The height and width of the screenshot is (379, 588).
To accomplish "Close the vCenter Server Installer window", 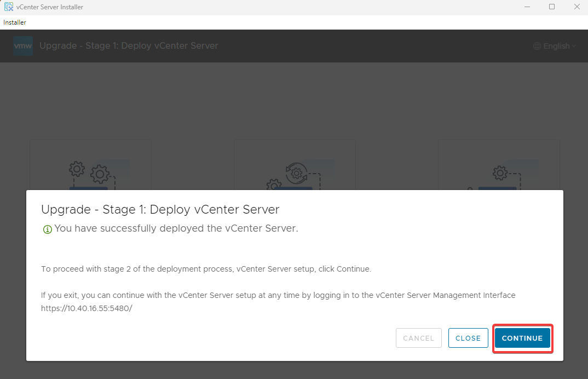I will (577, 7).
